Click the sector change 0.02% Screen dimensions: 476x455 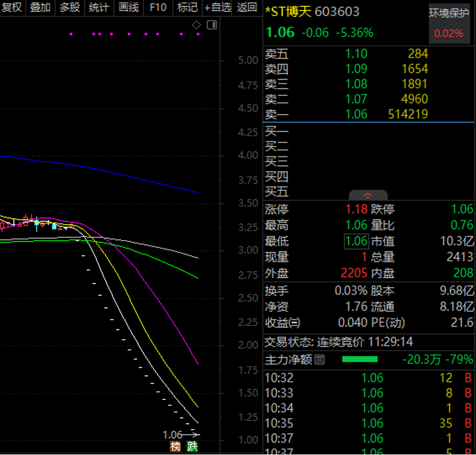pos(448,33)
